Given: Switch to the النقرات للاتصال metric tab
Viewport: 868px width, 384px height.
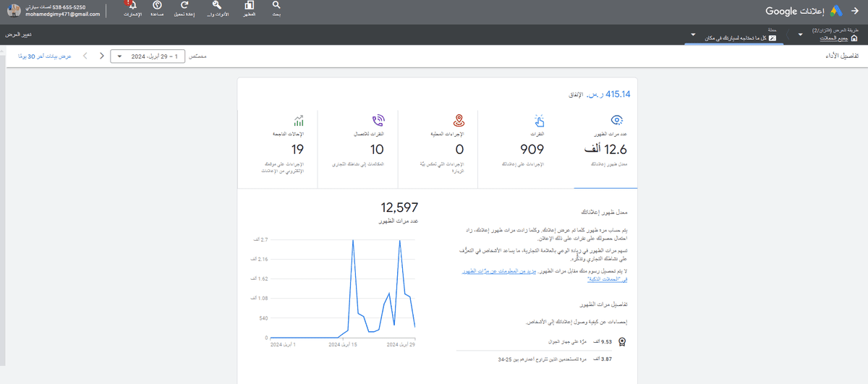Looking at the screenshot, I should pos(357,148).
